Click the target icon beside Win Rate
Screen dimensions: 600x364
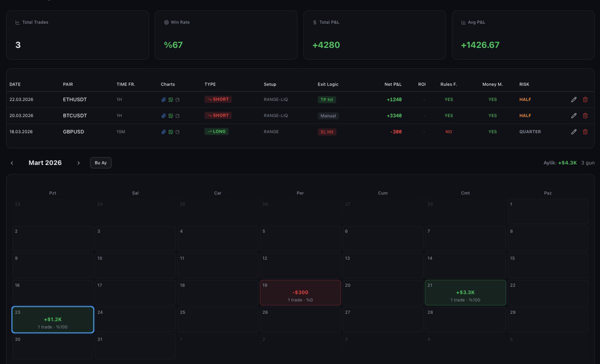point(166,22)
